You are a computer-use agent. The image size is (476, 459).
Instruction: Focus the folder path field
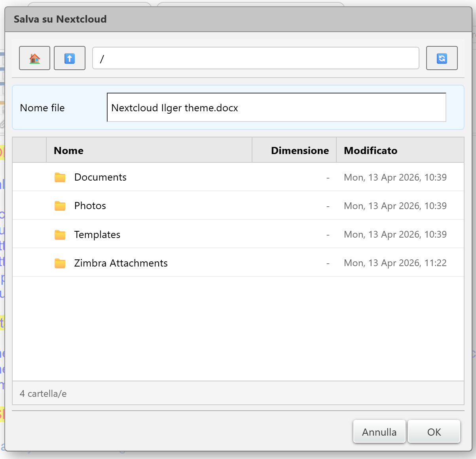coord(255,58)
